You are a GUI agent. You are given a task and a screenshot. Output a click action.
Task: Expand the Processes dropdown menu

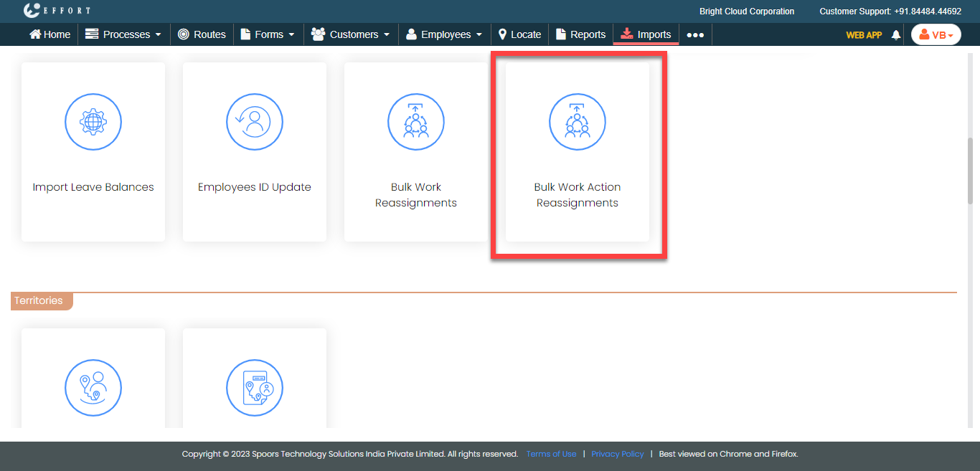pyautogui.click(x=123, y=34)
